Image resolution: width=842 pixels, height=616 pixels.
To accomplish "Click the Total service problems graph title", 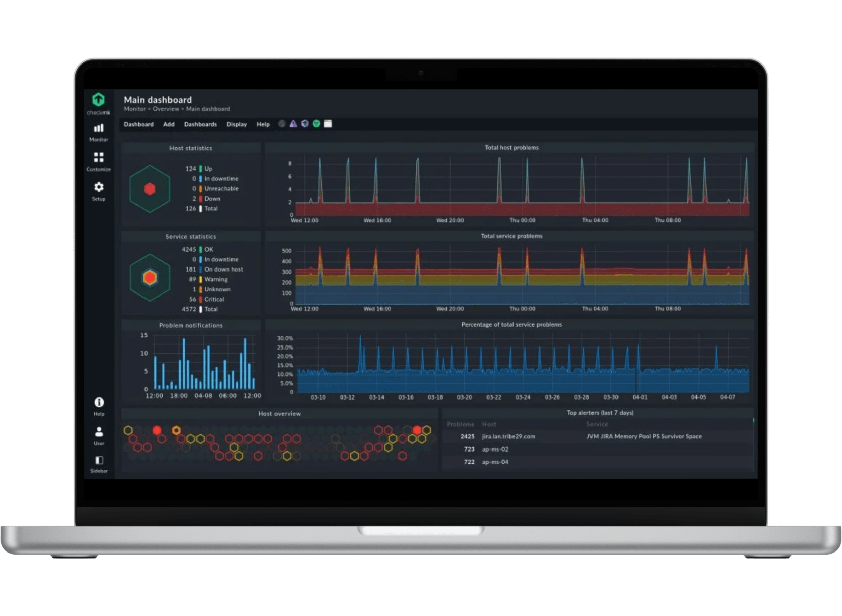I will coord(512,236).
